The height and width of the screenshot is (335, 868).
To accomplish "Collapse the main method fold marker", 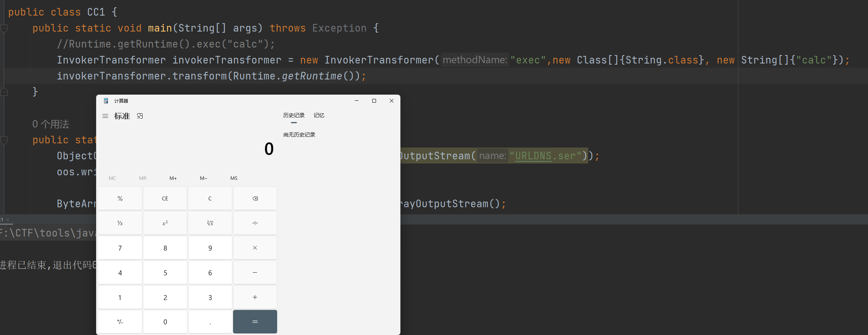I will point(4,28).
